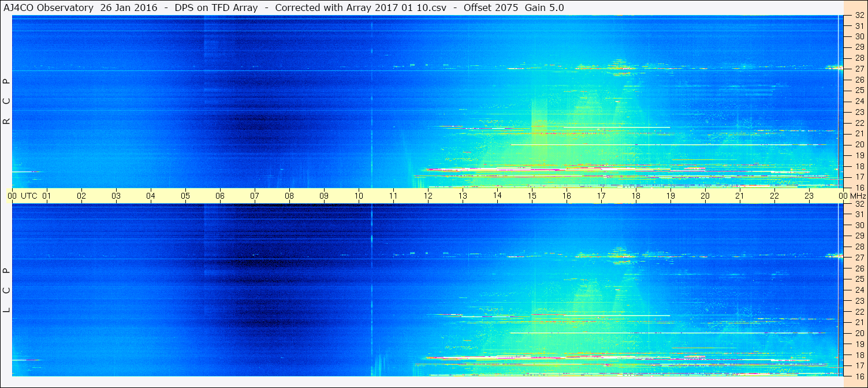The height and width of the screenshot is (388, 868).
Task: Click the 17 MHz tick in LCP scale
Action: 859,365
